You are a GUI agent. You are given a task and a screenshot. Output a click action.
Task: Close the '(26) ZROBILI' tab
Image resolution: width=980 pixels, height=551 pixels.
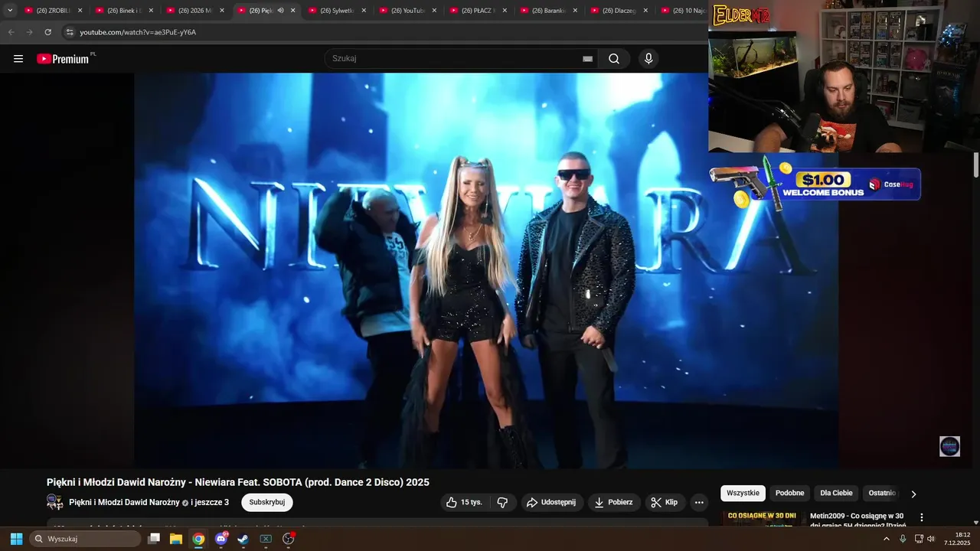[80, 11]
